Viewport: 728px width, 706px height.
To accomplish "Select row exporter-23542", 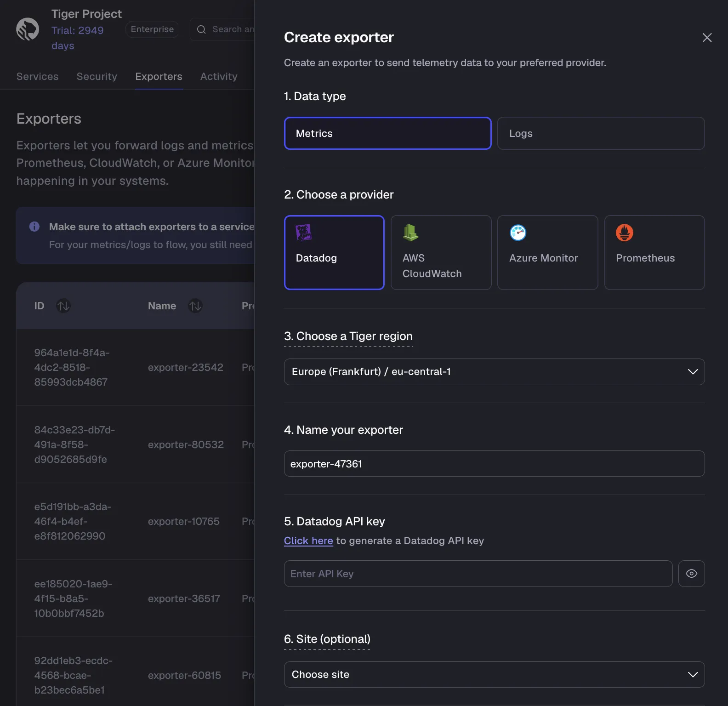I will point(135,367).
